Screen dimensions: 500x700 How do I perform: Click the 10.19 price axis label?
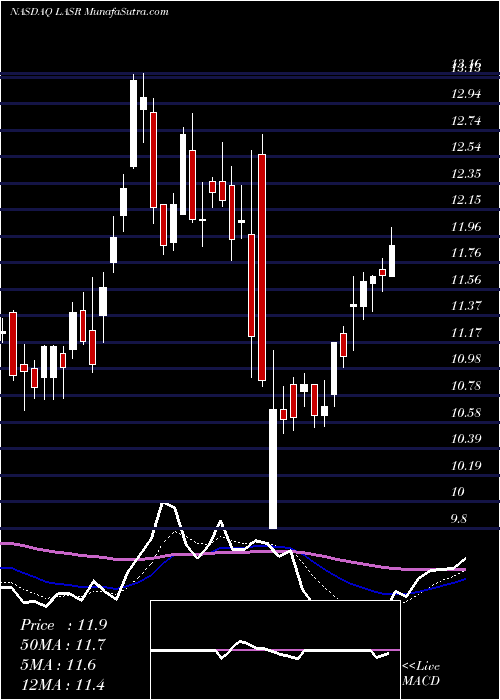pos(466,465)
